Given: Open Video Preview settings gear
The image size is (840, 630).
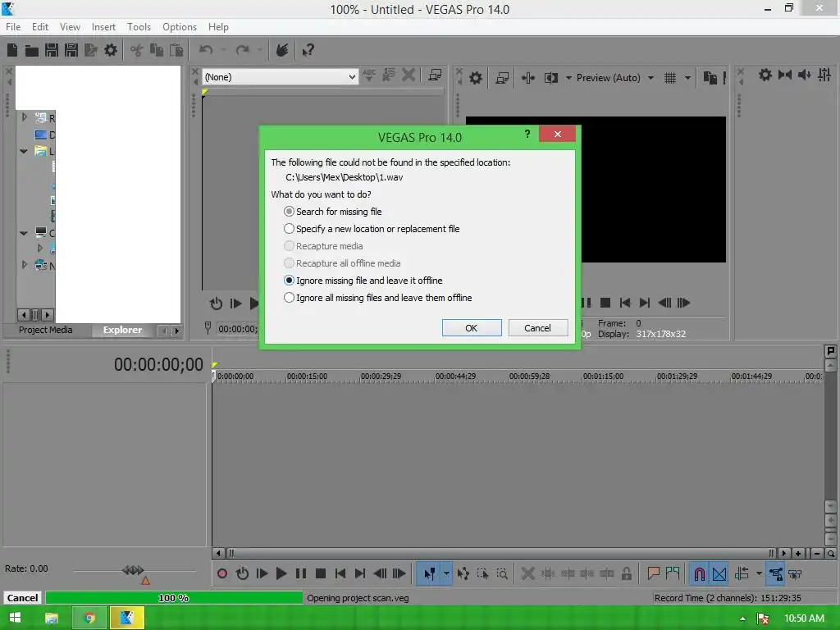Looking at the screenshot, I should click(x=475, y=78).
